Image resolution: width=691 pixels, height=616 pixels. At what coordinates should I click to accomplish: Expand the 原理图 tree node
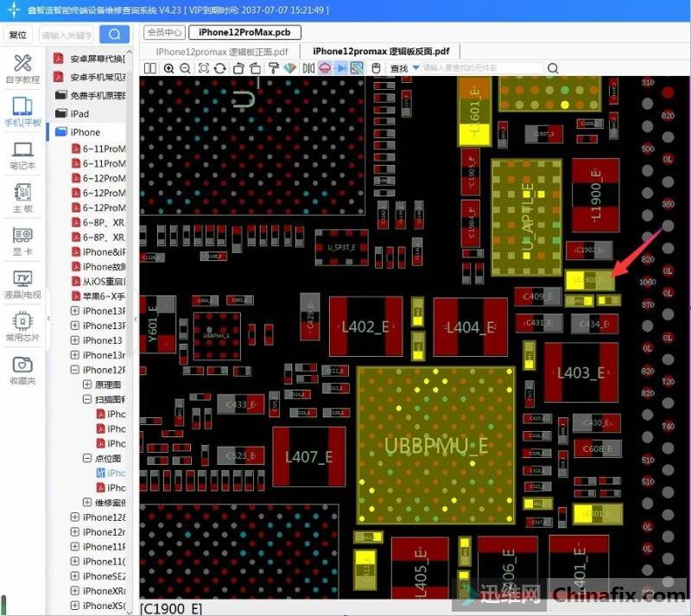87,384
